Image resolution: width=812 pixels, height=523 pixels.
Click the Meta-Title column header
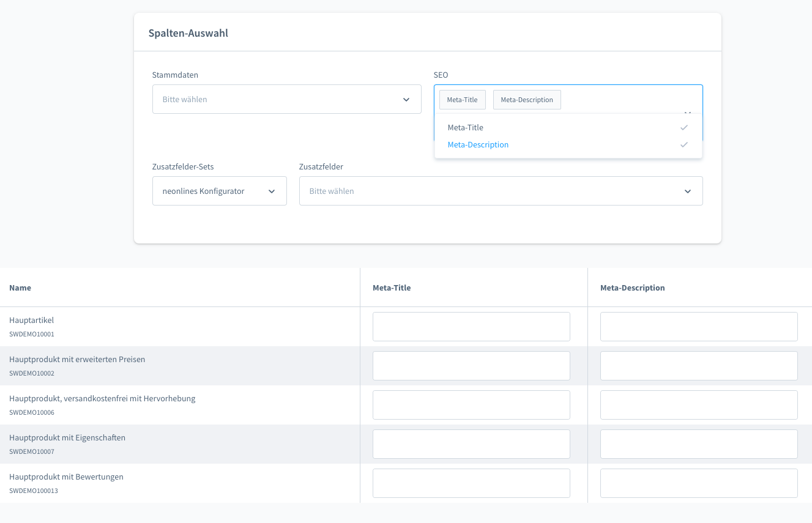(x=392, y=287)
